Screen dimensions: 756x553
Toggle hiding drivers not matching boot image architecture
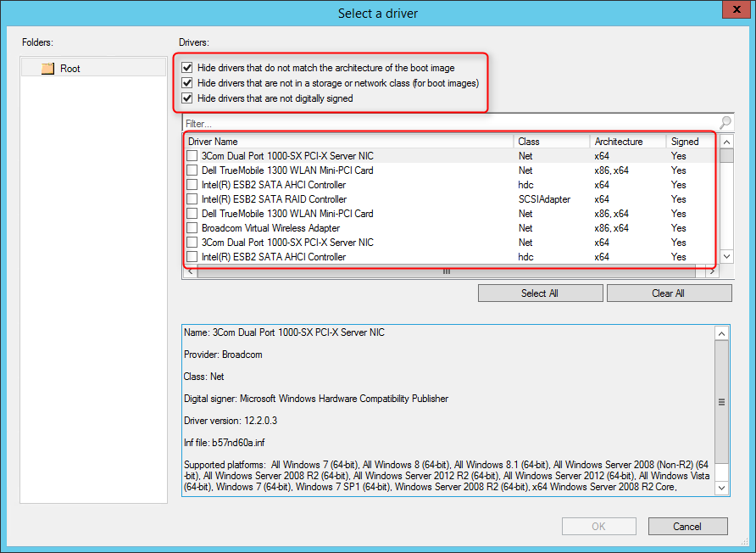(187, 68)
